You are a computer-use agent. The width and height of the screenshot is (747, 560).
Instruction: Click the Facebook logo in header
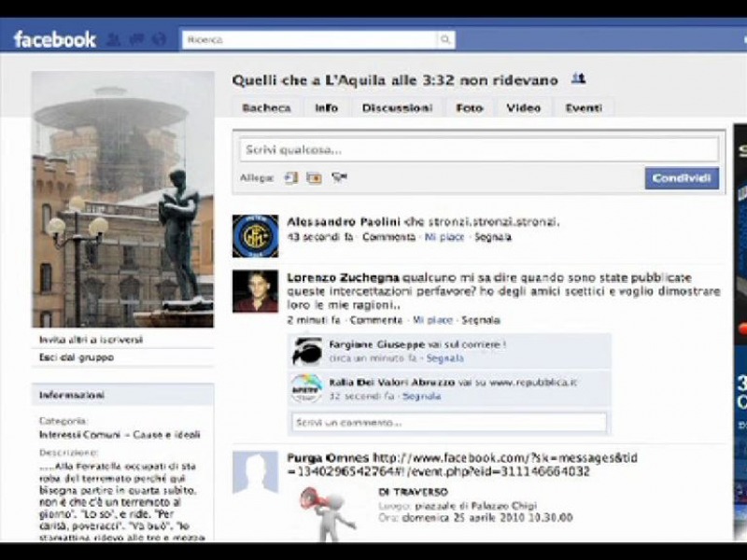[54, 39]
